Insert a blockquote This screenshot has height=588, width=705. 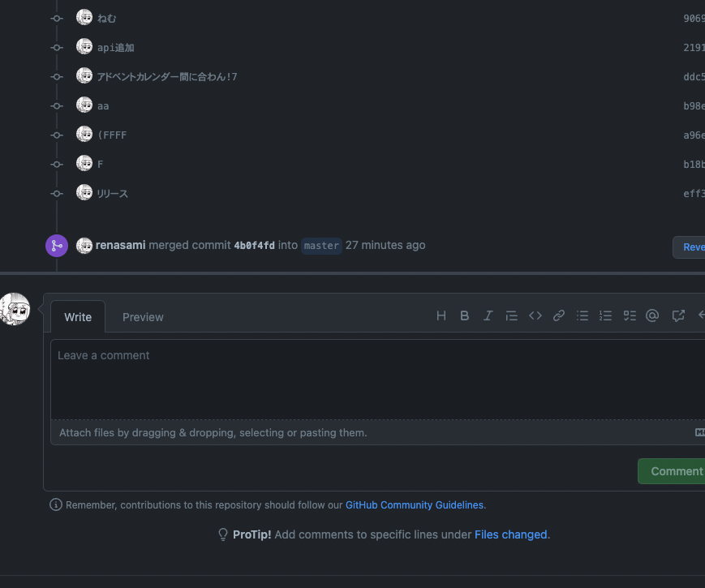coord(511,315)
